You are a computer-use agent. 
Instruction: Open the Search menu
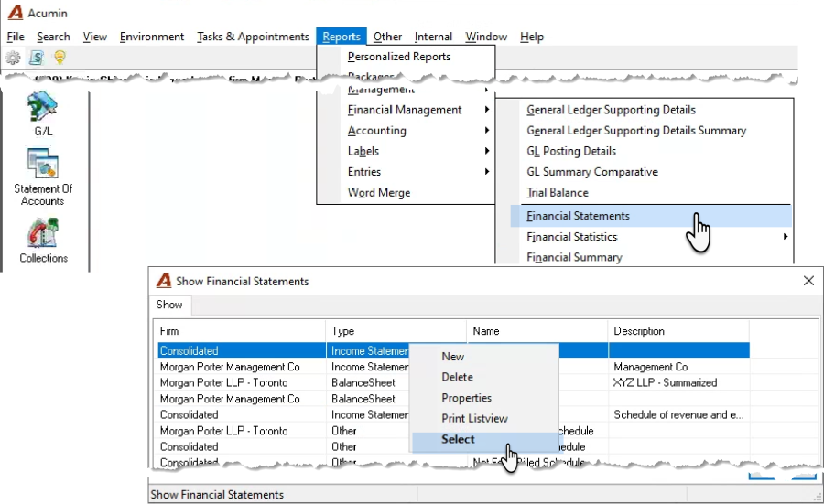53,37
